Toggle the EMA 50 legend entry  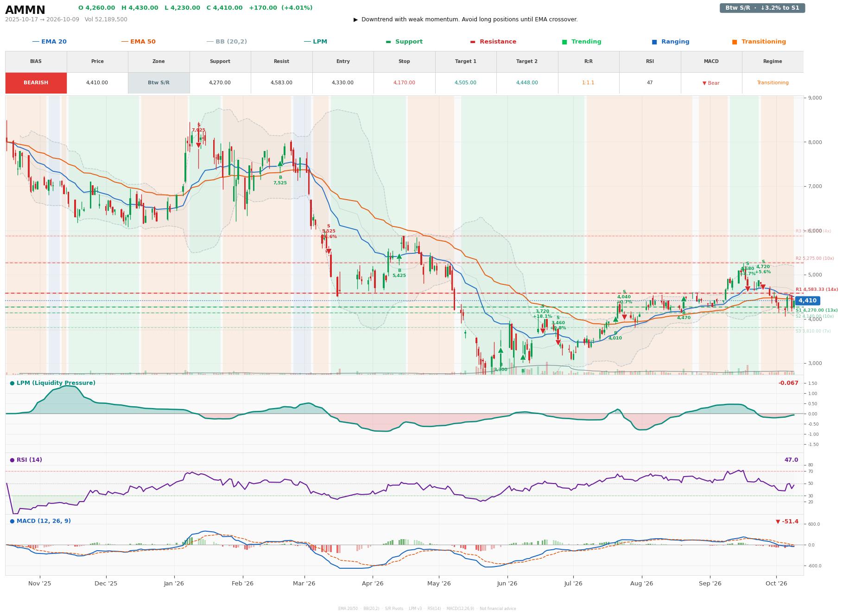pos(138,42)
